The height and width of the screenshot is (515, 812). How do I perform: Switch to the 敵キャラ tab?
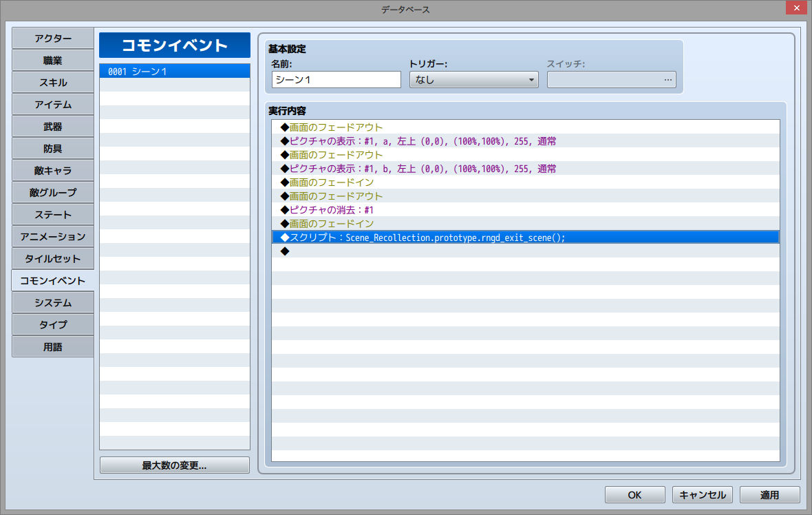click(53, 171)
